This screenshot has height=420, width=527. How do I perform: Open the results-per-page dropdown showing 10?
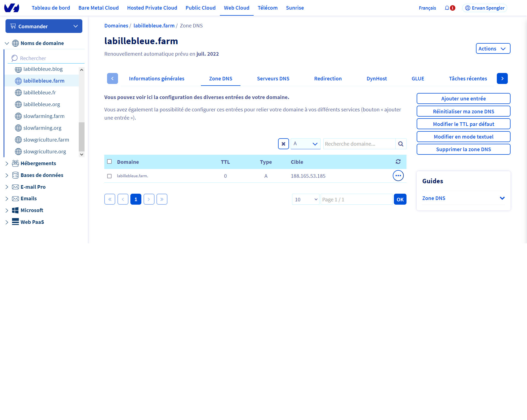(x=306, y=199)
